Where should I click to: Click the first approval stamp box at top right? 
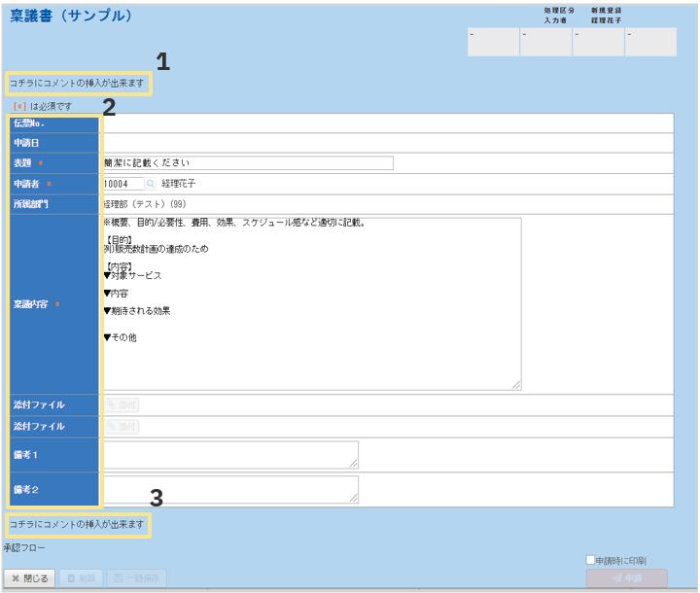coord(493,42)
